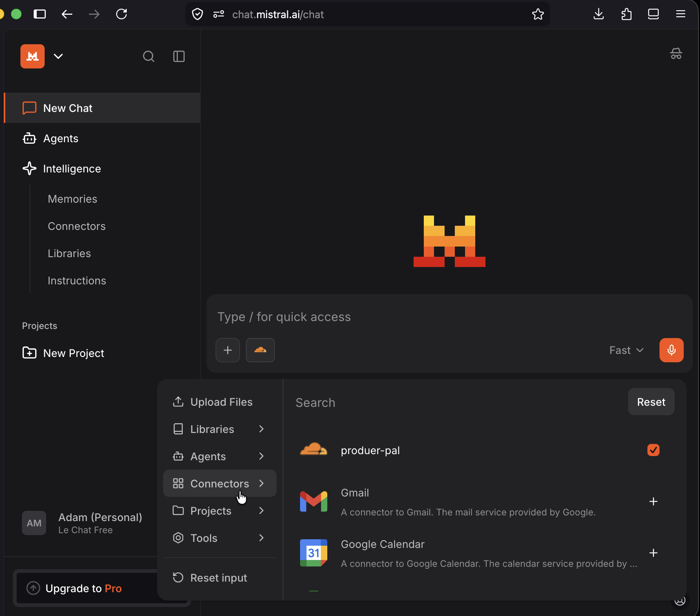Screen dimensions: 700x616
Task: Open the Fast model dropdown
Action: [626, 350]
